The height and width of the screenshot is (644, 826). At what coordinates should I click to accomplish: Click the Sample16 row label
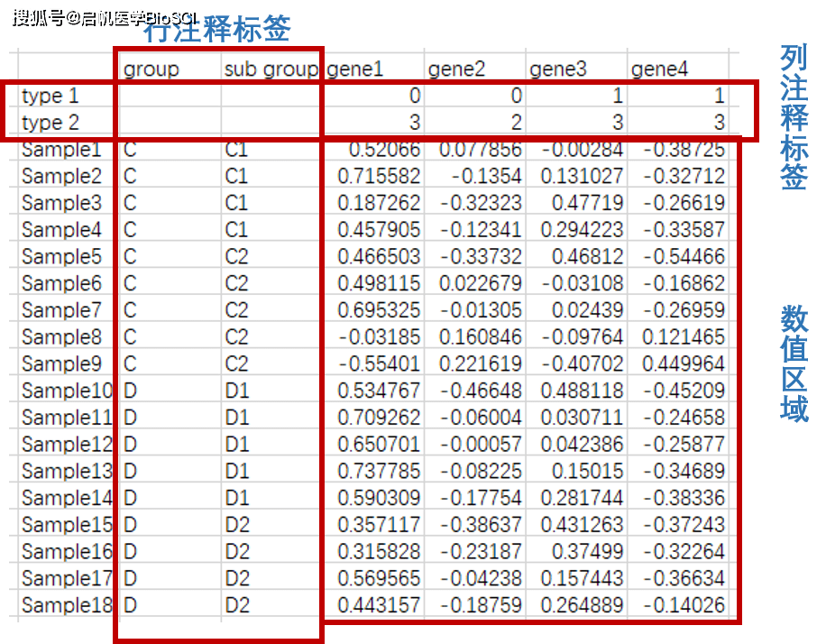tap(67, 552)
